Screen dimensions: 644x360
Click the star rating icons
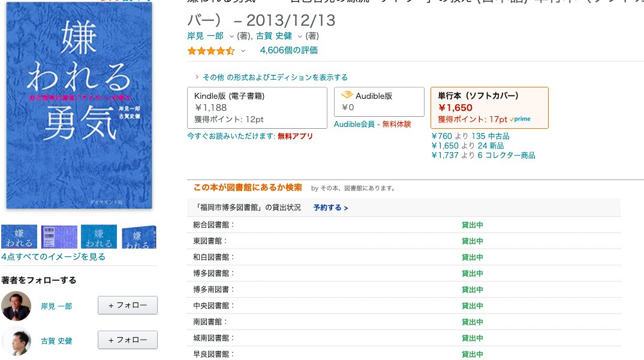211,51
